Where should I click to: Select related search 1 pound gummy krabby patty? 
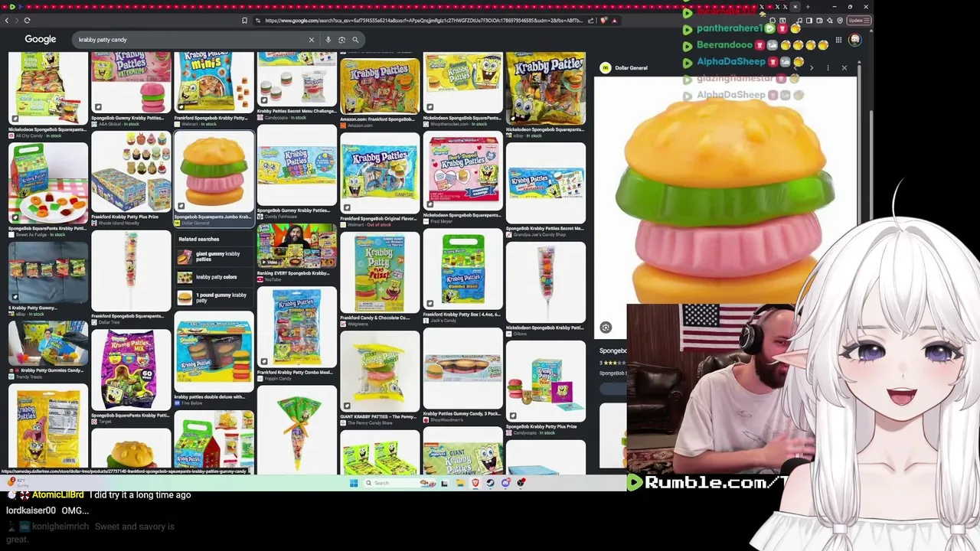[214, 298]
